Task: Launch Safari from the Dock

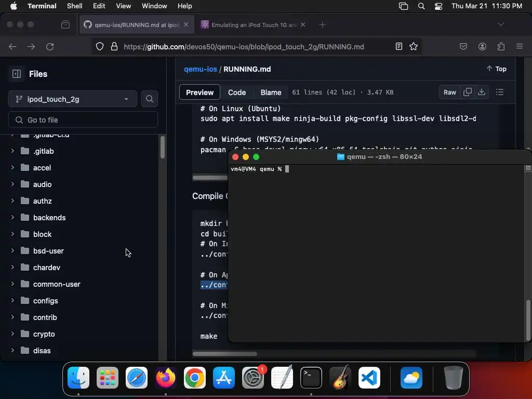Action: click(x=137, y=378)
